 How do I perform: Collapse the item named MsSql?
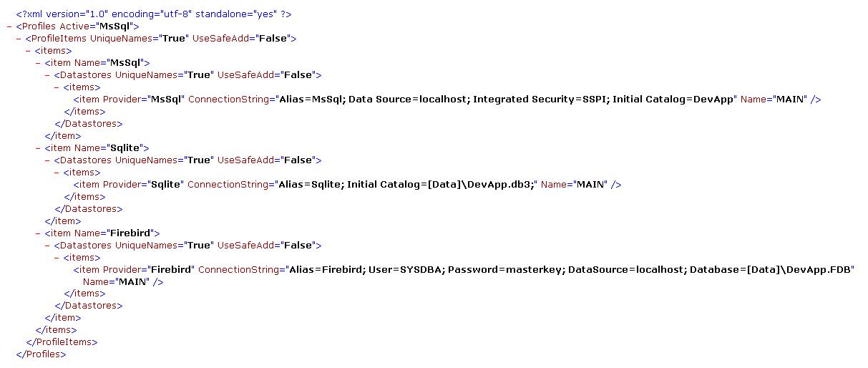coord(37,63)
